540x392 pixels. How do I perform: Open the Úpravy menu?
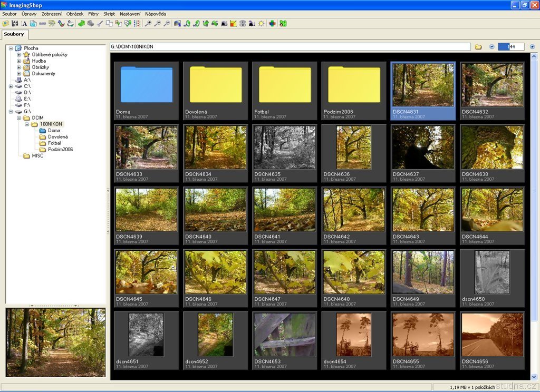pyautogui.click(x=29, y=13)
